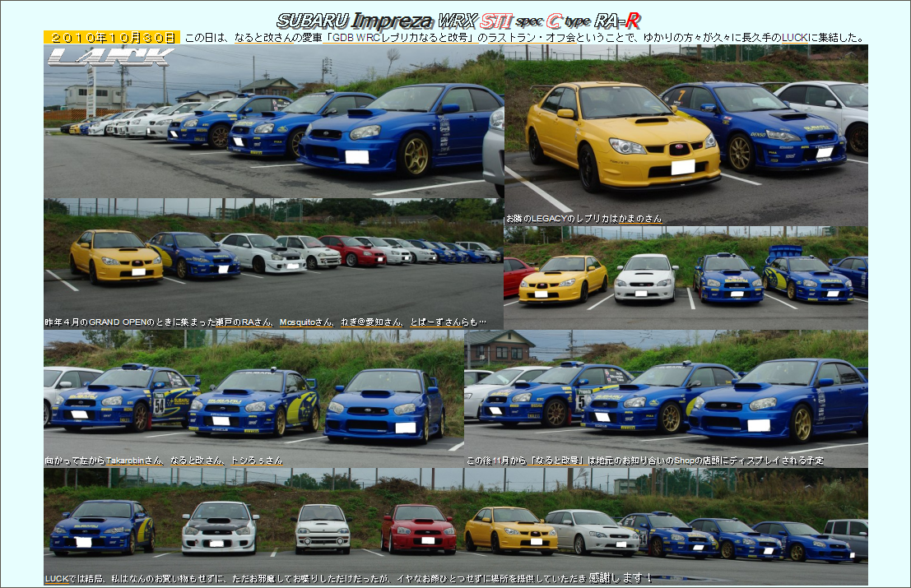This screenshot has width=911, height=588.
Task: Click the LUCK logo on first photo
Action: click(110, 57)
